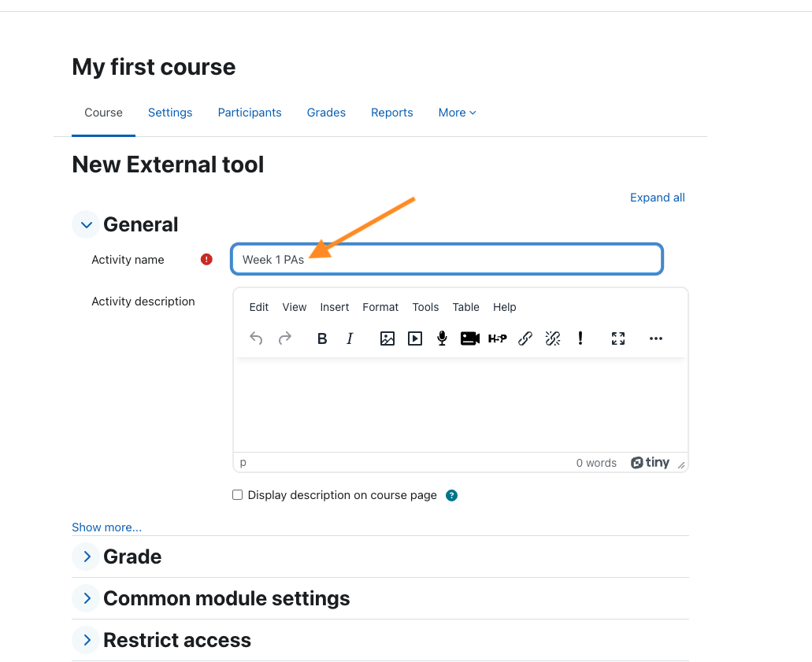
Task: Click the H5P content icon
Action: 498,338
